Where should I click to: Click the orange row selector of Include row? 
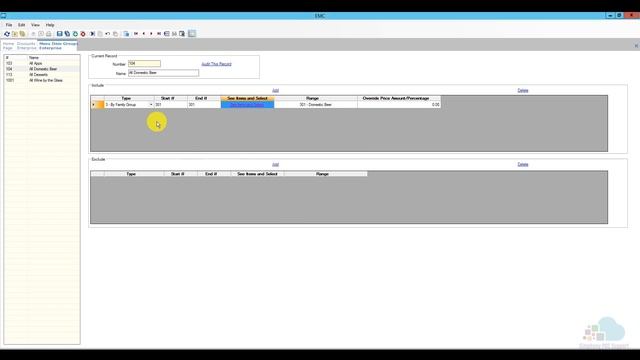coord(98,105)
